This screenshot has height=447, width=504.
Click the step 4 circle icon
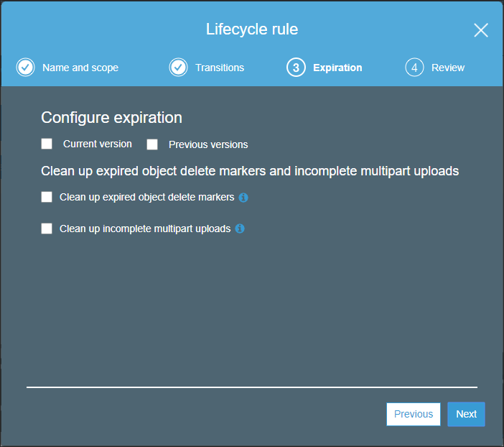tap(415, 68)
